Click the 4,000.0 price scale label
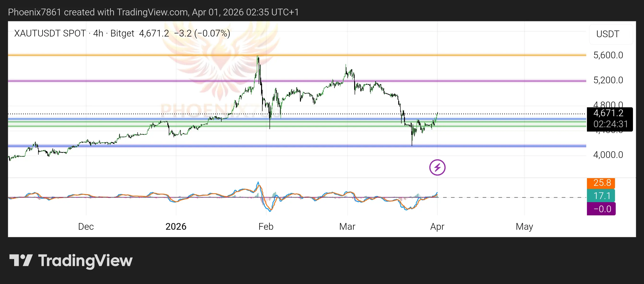 pos(608,155)
